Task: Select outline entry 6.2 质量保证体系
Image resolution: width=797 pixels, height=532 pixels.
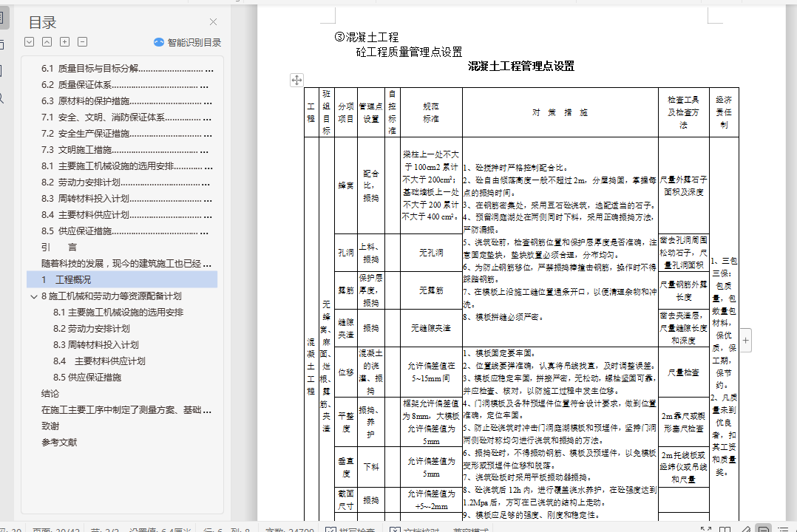Action: [x=125, y=85]
